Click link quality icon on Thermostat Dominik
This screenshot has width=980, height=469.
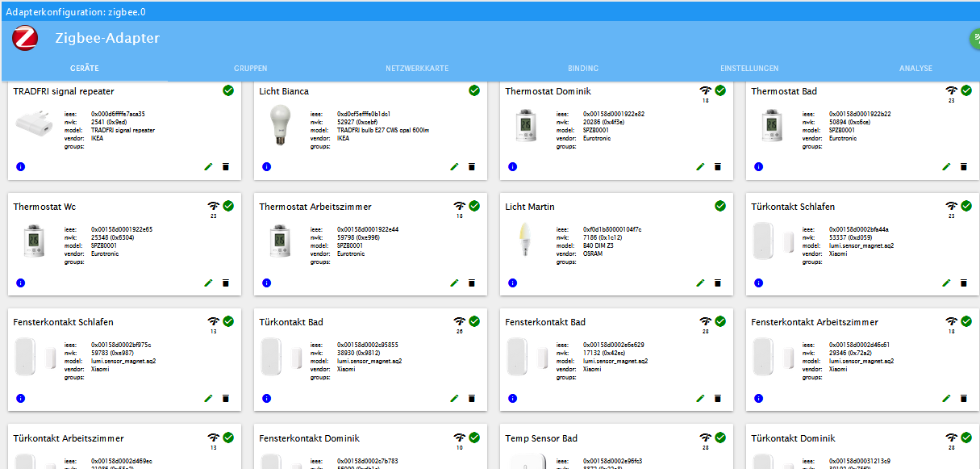point(706,90)
